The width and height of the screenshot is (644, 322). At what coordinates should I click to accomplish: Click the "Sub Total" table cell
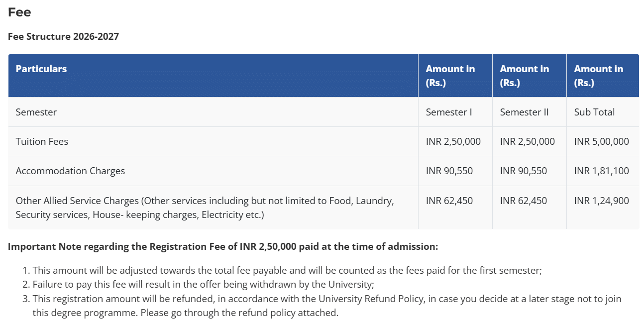tap(594, 112)
